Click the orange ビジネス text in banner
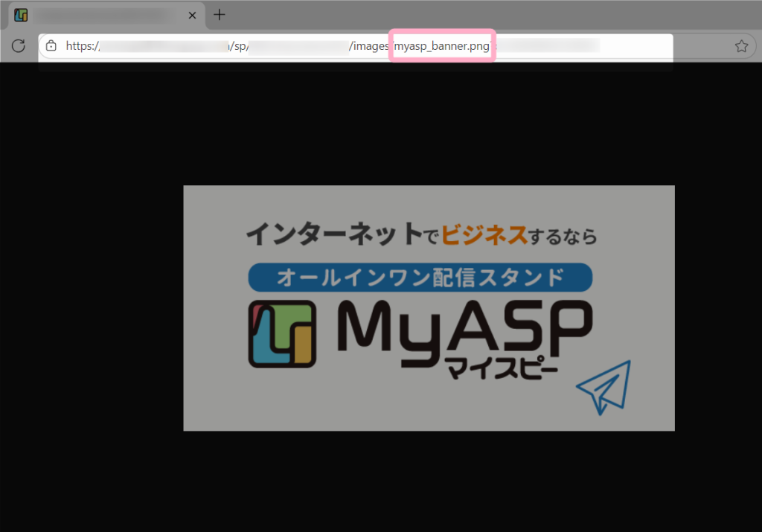Screen dimensions: 762x532 pos(484,235)
